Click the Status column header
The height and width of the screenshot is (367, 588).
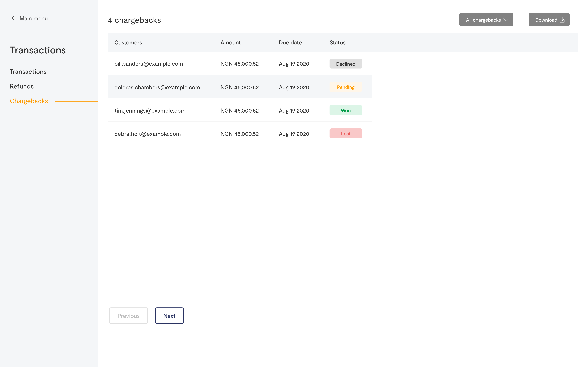[x=337, y=43]
